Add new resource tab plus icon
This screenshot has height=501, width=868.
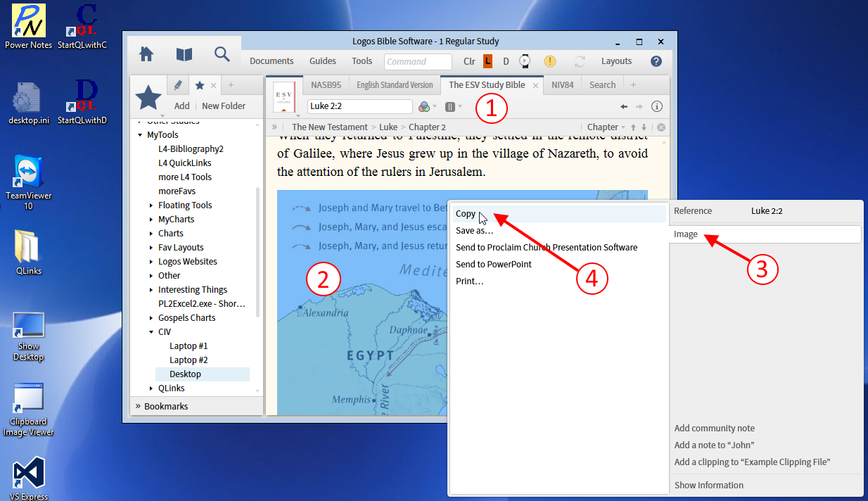point(633,85)
